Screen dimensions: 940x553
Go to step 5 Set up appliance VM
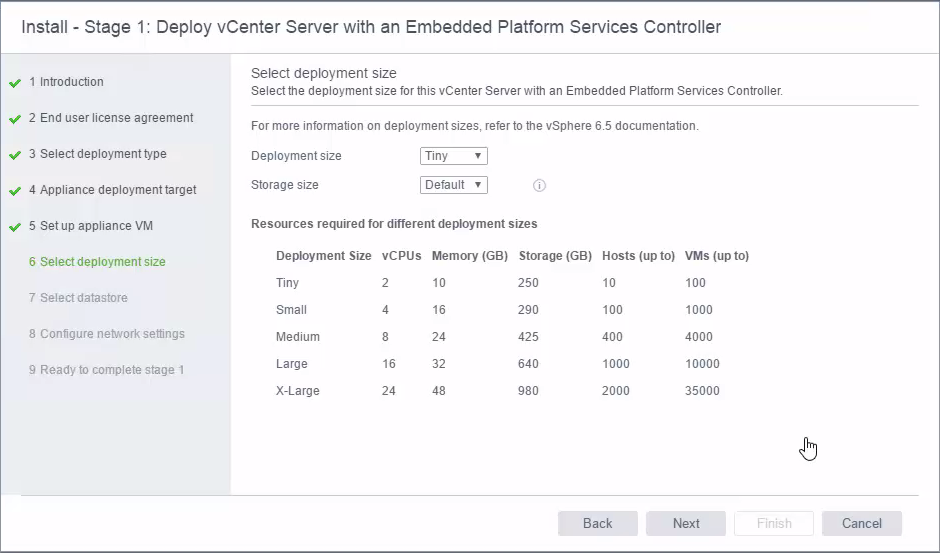tap(91, 226)
